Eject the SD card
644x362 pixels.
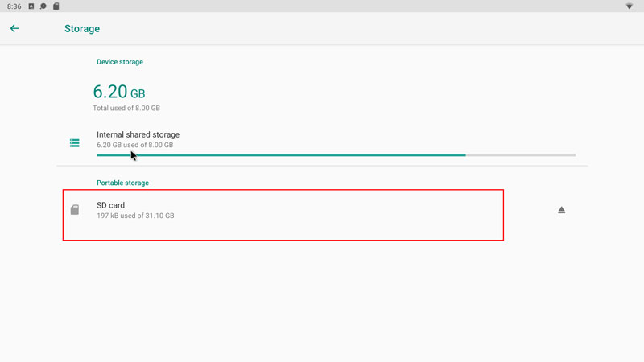point(562,210)
